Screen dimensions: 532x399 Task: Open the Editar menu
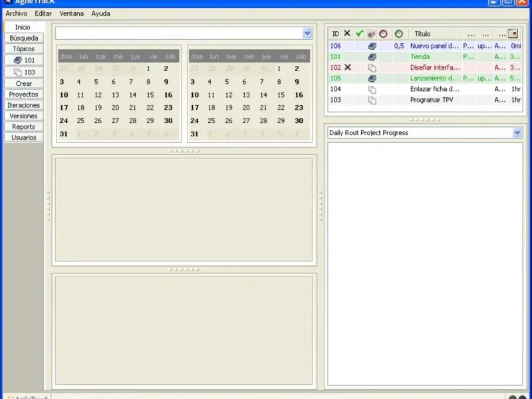pos(43,13)
